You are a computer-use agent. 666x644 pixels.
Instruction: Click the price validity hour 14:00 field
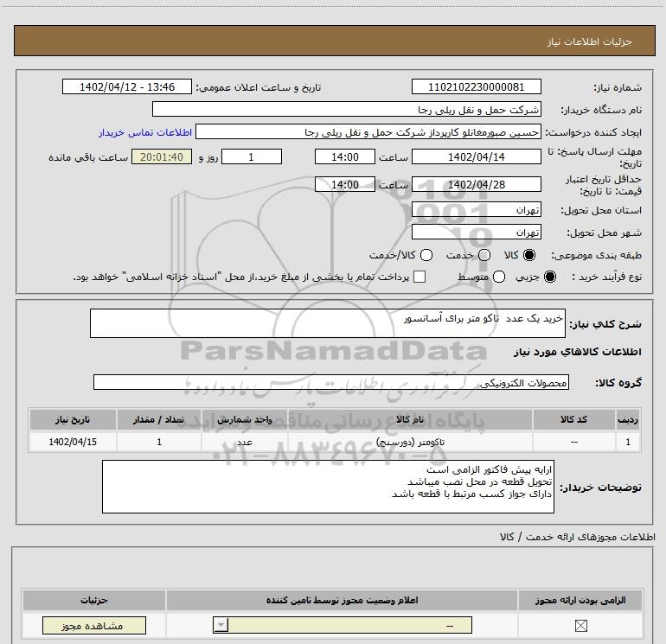(x=345, y=184)
